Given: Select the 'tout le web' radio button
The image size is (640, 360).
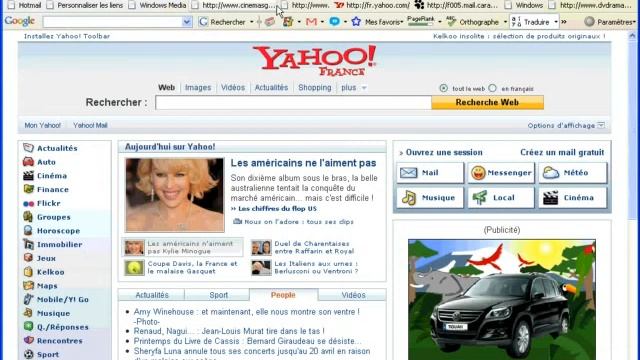Looking at the screenshot, I should pos(443,88).
